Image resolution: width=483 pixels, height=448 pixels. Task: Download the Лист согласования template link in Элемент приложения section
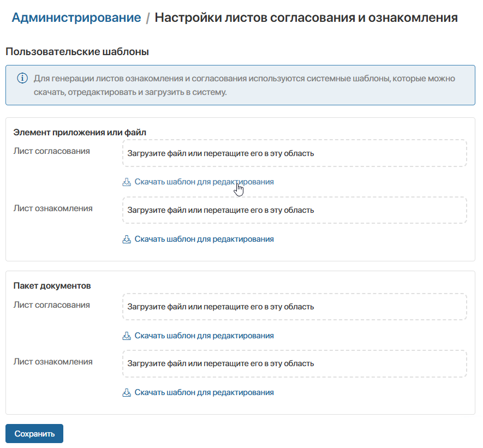[204, 182]
